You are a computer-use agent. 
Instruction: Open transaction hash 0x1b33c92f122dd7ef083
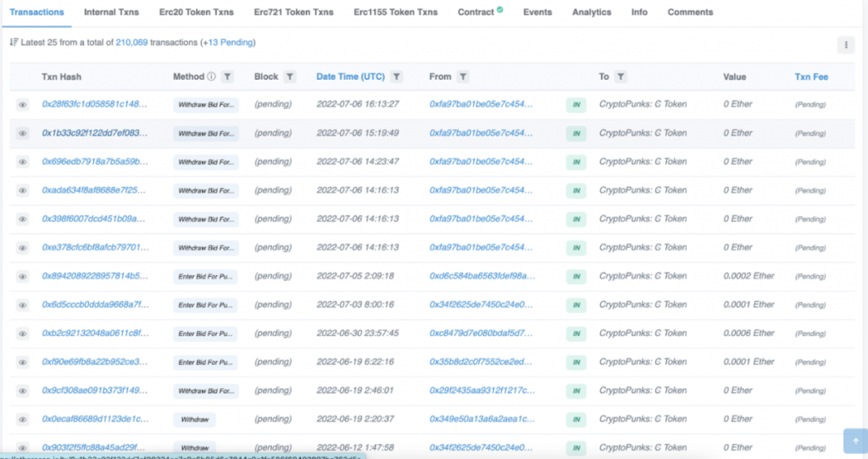(x=95, y=133)
